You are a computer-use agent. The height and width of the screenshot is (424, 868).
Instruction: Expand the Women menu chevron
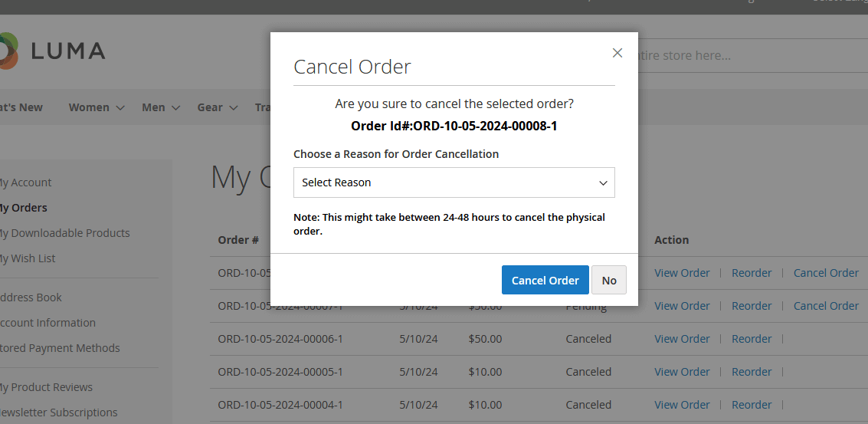click(120, 108)
